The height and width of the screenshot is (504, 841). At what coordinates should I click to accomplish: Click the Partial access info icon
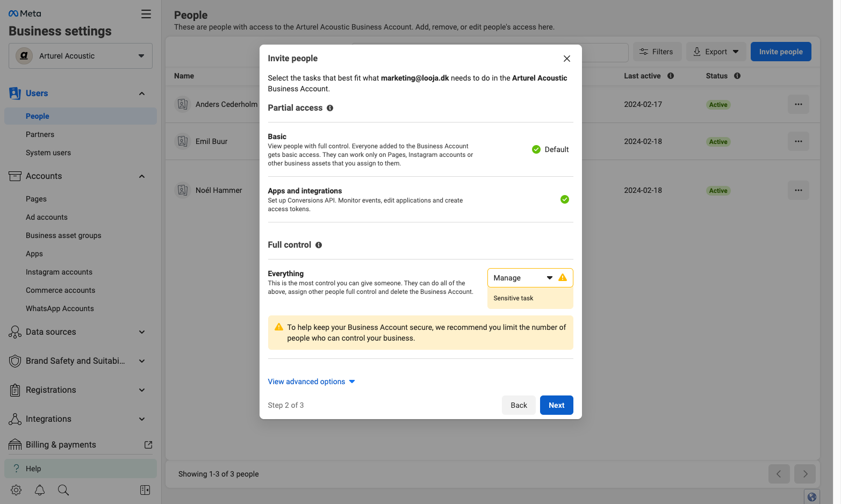coord(330,108)
